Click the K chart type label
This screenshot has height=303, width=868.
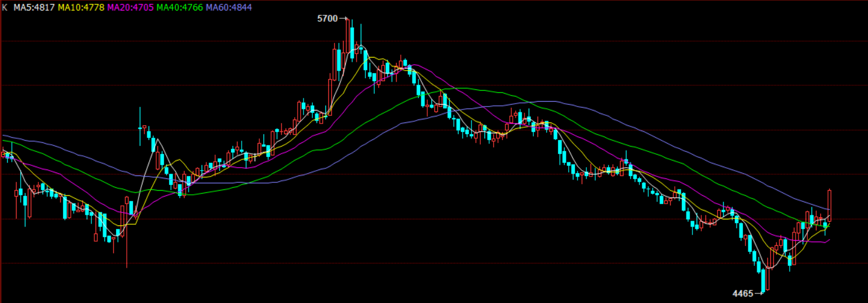5,8
